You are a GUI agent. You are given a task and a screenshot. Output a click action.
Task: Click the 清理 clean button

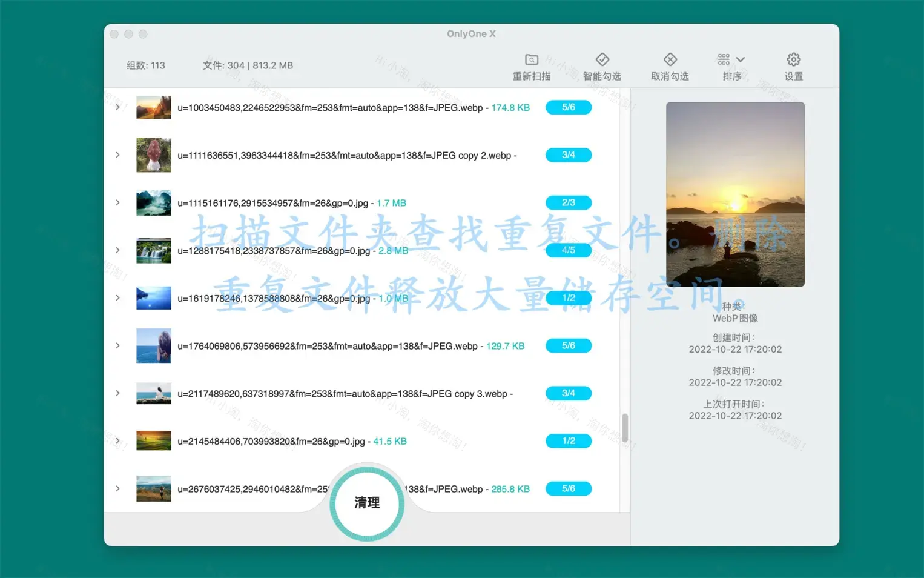click(367, 503)
